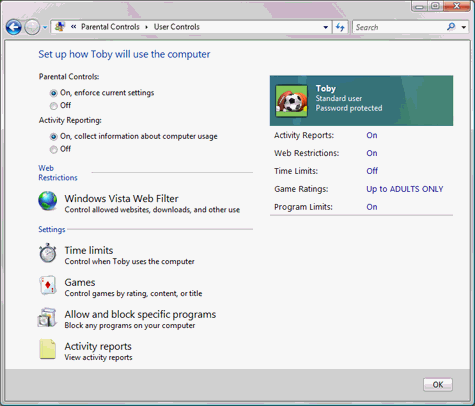
Task: Click the double chevron in the address bar
Action: coord(73,27)
